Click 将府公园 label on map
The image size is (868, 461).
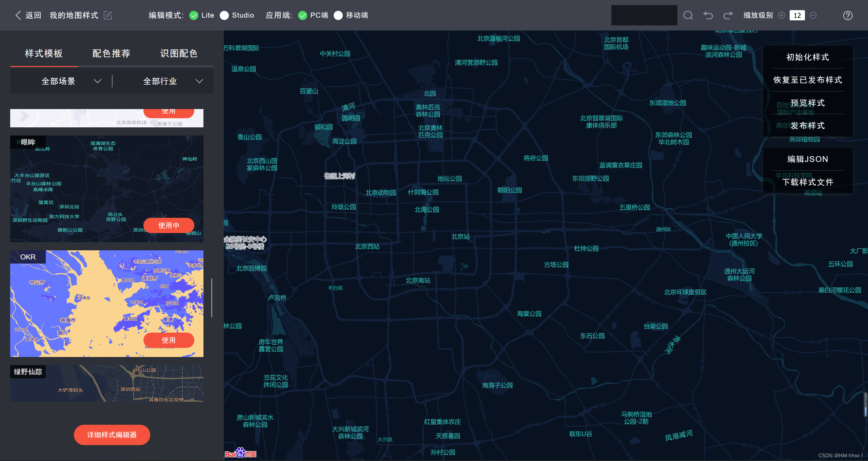pyautogui.click(x=536, y=158)
